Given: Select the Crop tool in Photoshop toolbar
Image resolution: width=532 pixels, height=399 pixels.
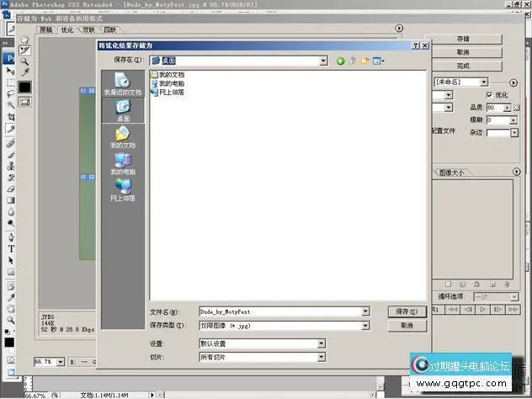Looking at the screenshot, I should coord(11,117).
